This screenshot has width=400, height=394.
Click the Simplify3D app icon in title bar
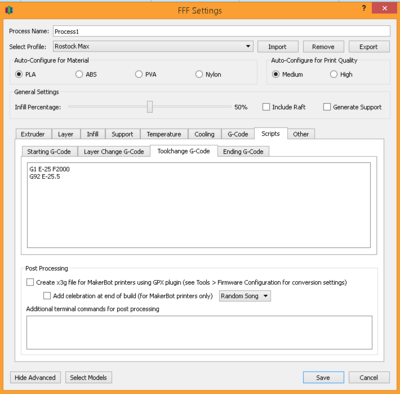tap(9, 10)
